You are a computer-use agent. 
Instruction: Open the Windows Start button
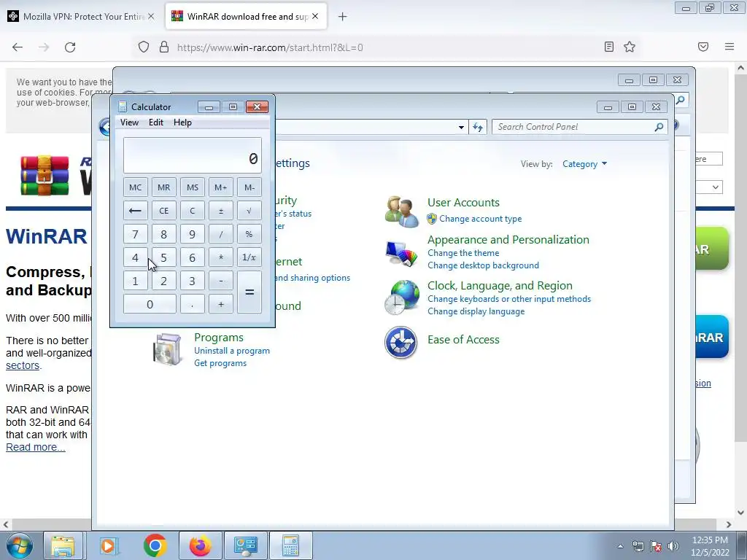point(20,545)
